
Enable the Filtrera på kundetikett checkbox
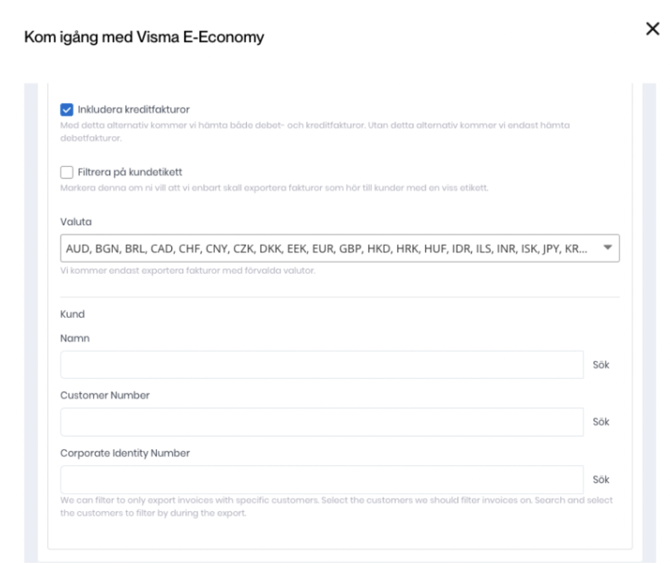67,173
